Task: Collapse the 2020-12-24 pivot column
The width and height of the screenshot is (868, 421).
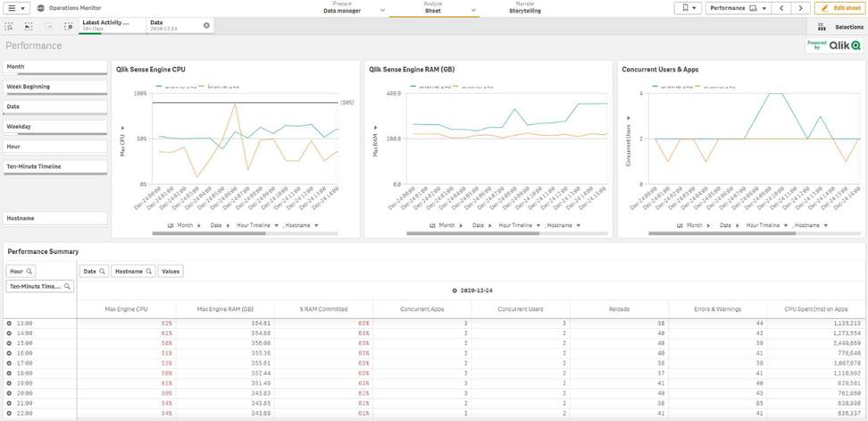Action: pos(455,290)
